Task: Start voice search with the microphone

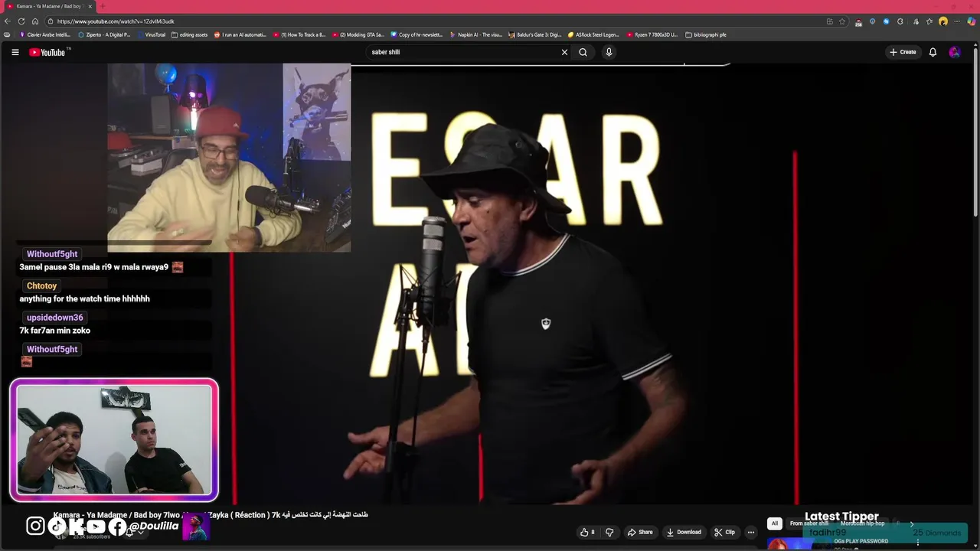Action: click(x=609, y=52)
